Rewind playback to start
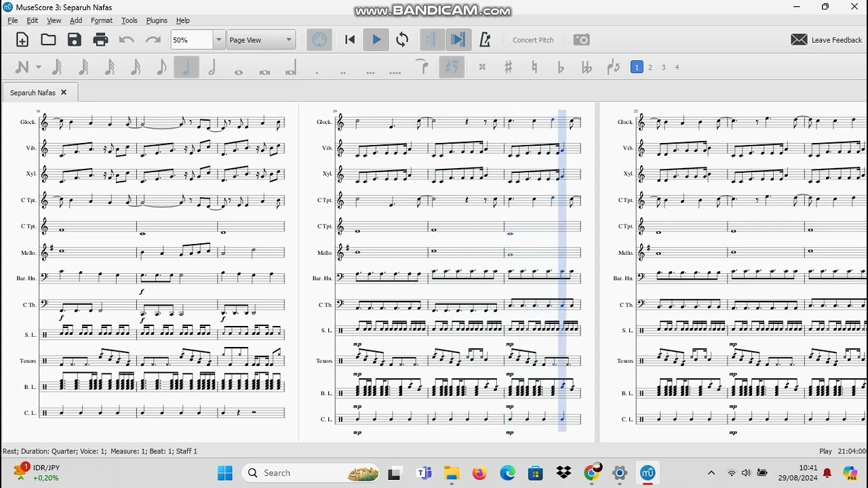The width and height of the screenshot is (868, 488). click(350, 40)
